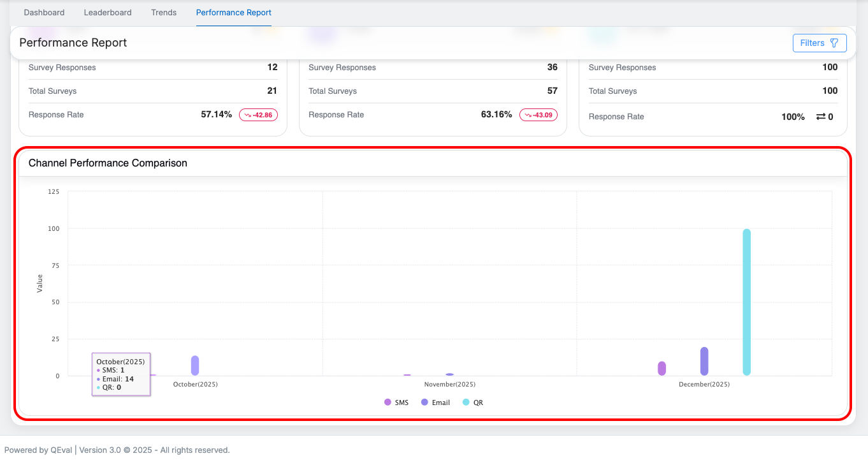Viewport: 868px width, 465px height.
Task: Open the Leaderboard tab
Action: point(108,13)
